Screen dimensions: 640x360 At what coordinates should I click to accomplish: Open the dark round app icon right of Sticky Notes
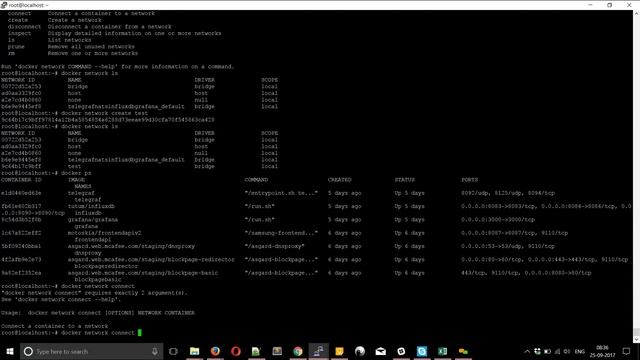pos(360,351)
